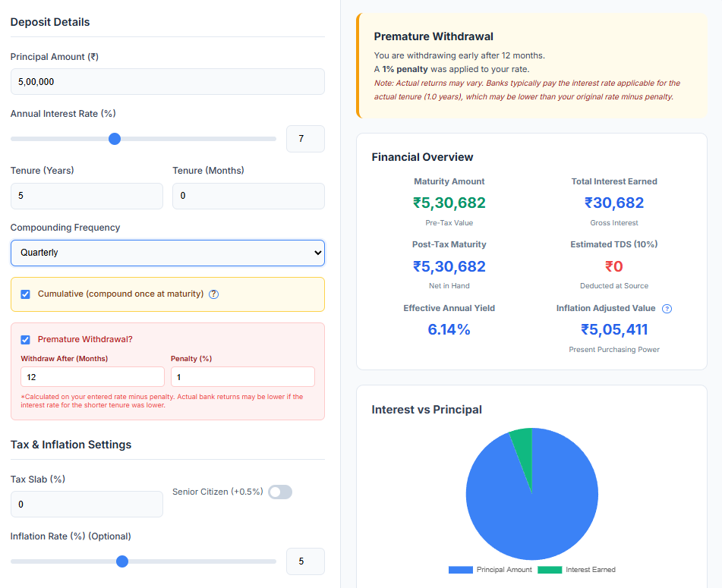Change Quarterly to another compounding option
The image size is (722, 588).
coord(167,253)
